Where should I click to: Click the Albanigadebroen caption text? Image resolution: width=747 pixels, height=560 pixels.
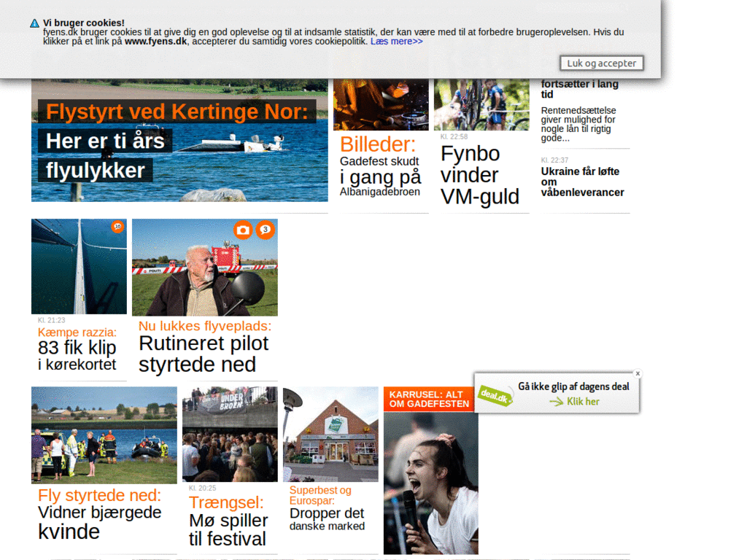tap(379, 192)
